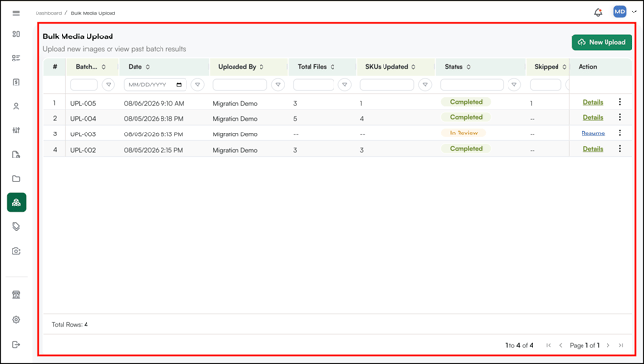The image size is (644, 364).
Task: Open the calendar picker in Date filter
Action: tap(179, 85)
